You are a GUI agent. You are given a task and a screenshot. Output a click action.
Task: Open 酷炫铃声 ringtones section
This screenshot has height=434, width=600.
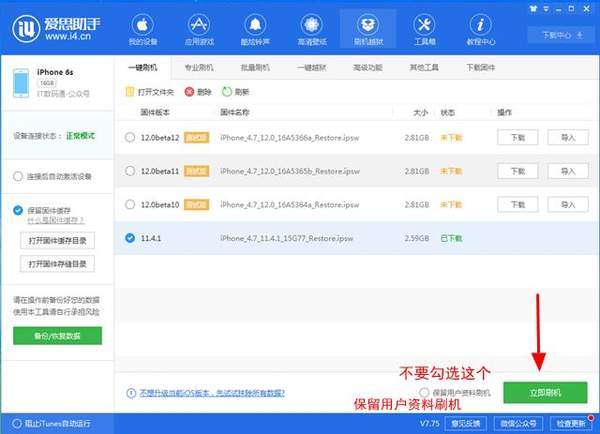(x=255, y=30)
